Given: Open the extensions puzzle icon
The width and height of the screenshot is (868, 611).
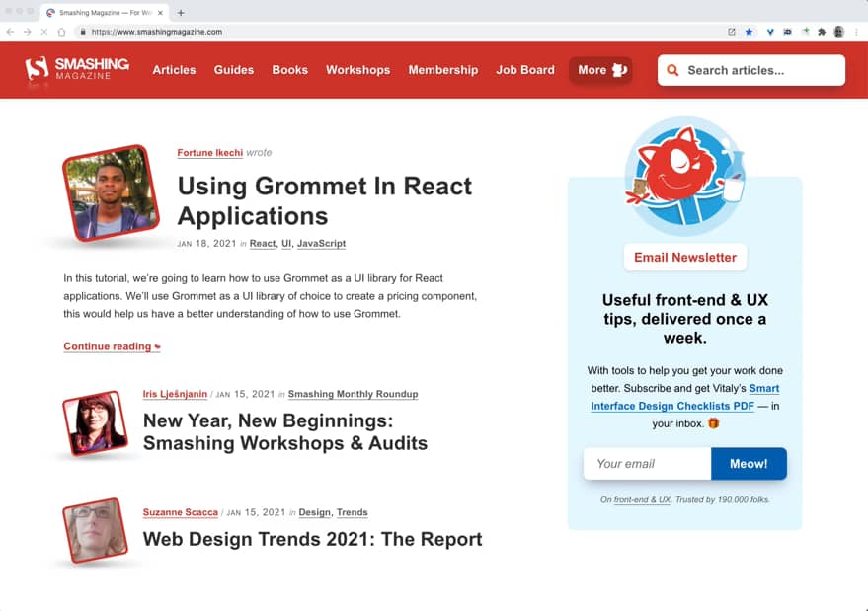Looking at the screenshot, I should [822, 32].
